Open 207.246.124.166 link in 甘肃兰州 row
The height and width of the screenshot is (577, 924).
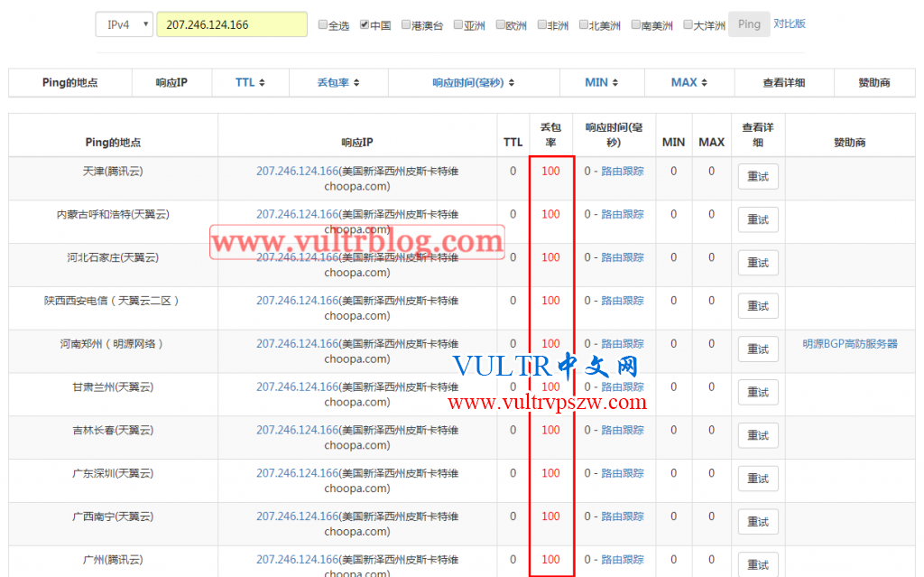tap(297, 387)
